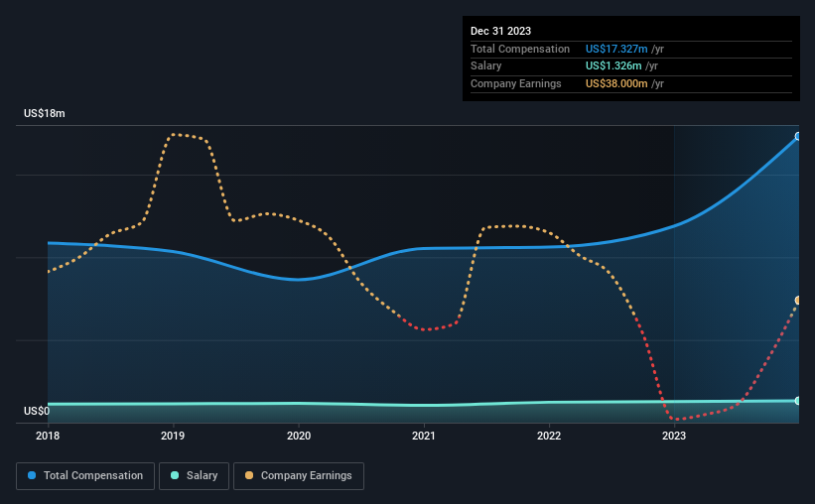The width and height of the screenshot is (815, 504).
Task: Click the US$1.326m salary value
Action: pos(613,66)
